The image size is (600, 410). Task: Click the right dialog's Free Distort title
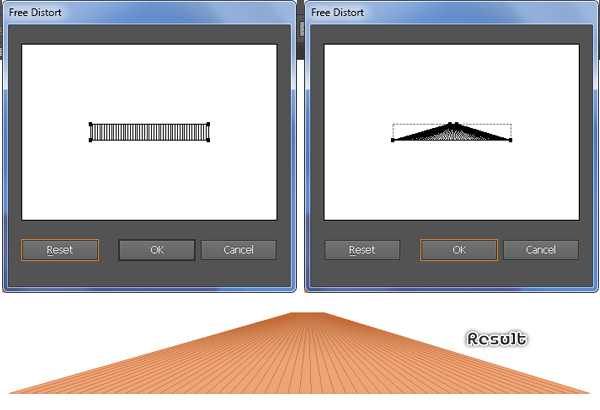[x=338, y=13]
